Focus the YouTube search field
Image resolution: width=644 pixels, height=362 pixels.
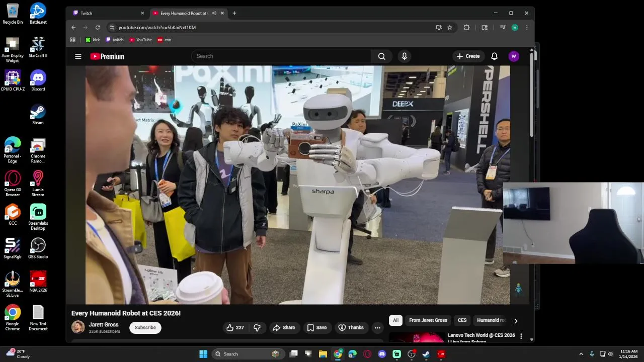281,56
